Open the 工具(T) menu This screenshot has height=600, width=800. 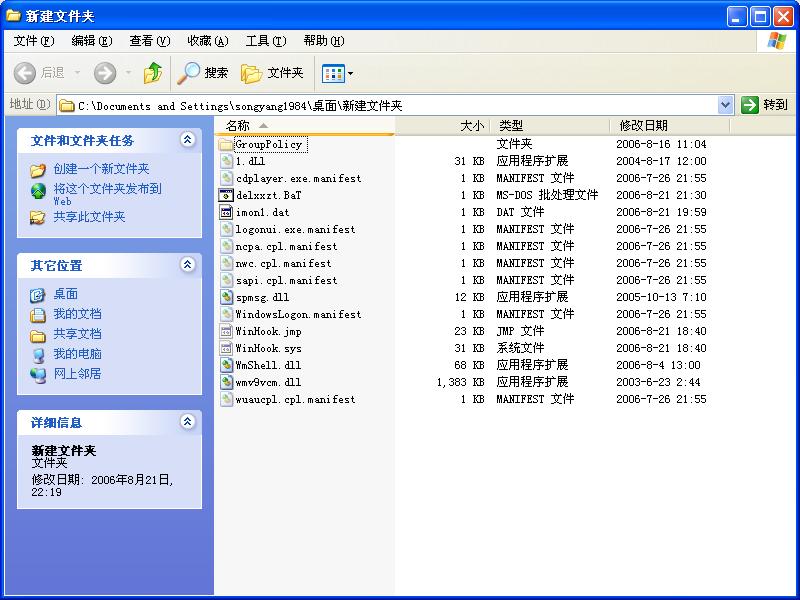click(x=265, y=41)
